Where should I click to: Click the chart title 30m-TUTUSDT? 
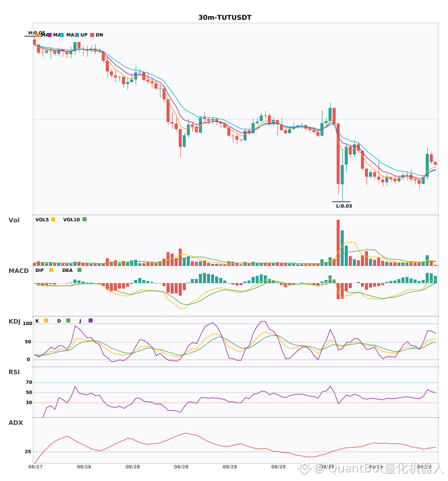[225, 18]
